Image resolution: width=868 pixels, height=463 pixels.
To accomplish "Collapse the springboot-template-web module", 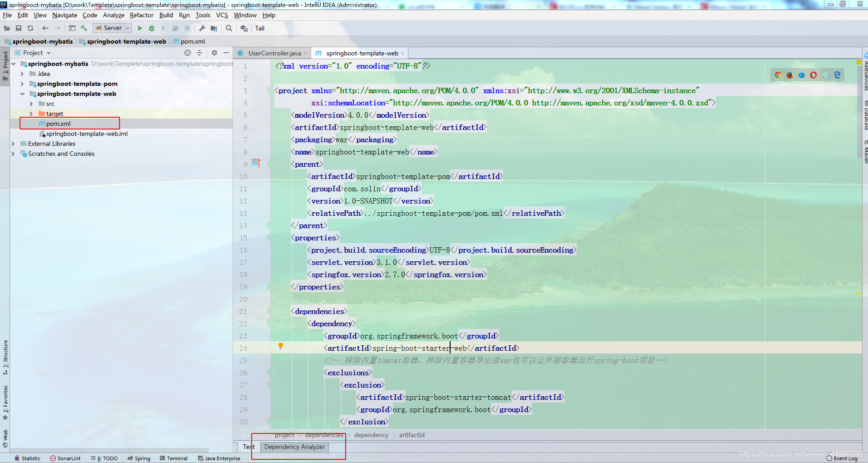I will point(22,94).
